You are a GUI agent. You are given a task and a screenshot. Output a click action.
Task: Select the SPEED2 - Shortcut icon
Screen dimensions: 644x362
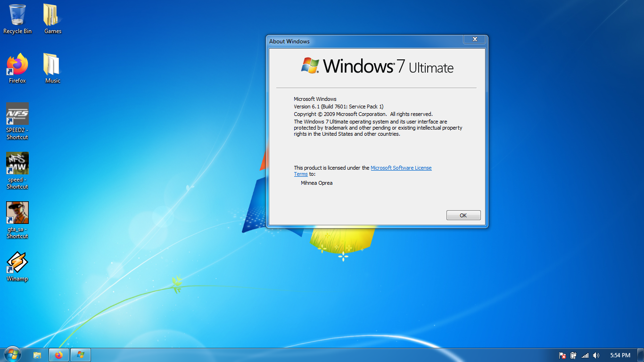tap(17, 121)
